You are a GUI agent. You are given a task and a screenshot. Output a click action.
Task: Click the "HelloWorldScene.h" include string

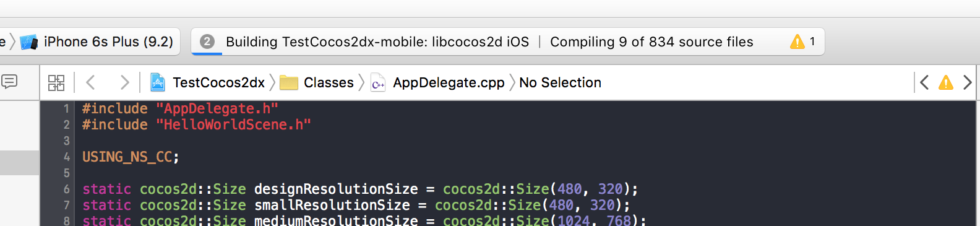click(233, 125)
